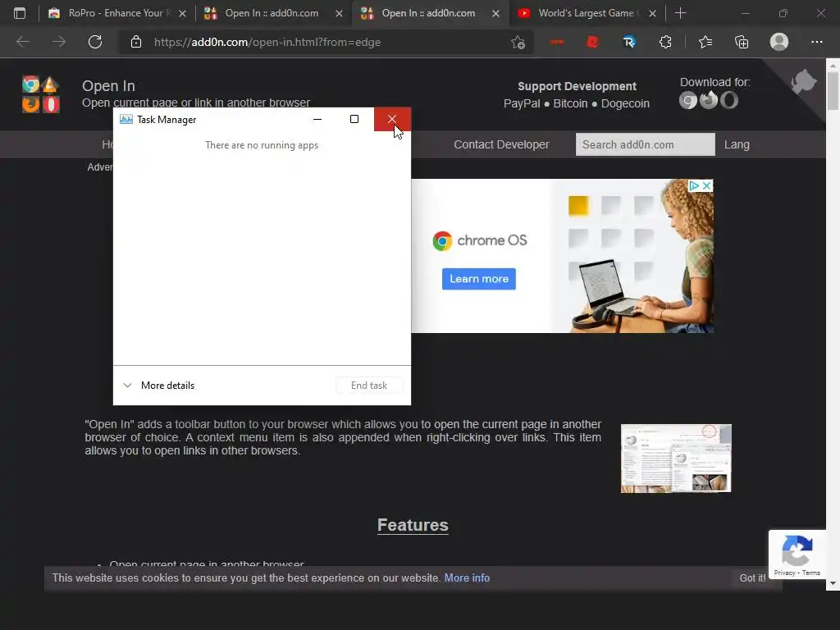Open the user profile avatar

pyautogui.click(x=779, y=42)
